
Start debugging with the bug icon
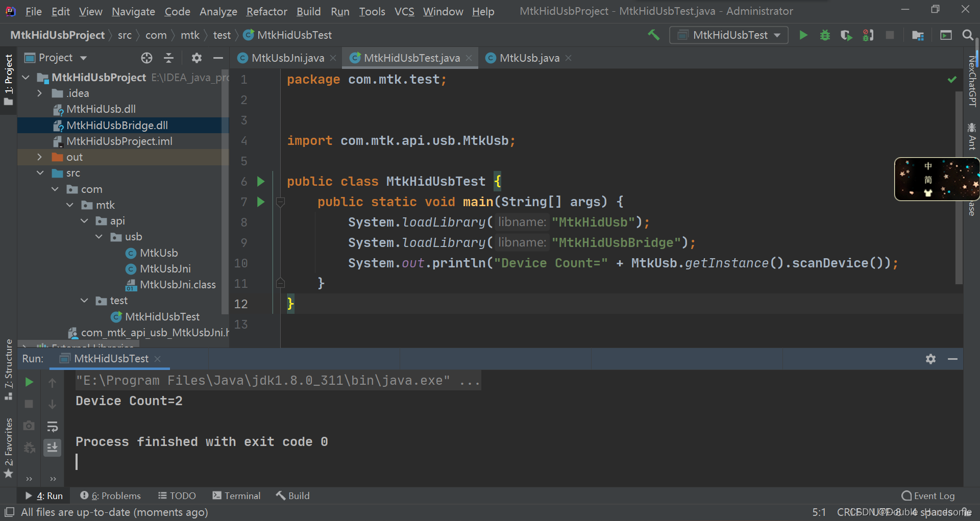tap(825, 35)
